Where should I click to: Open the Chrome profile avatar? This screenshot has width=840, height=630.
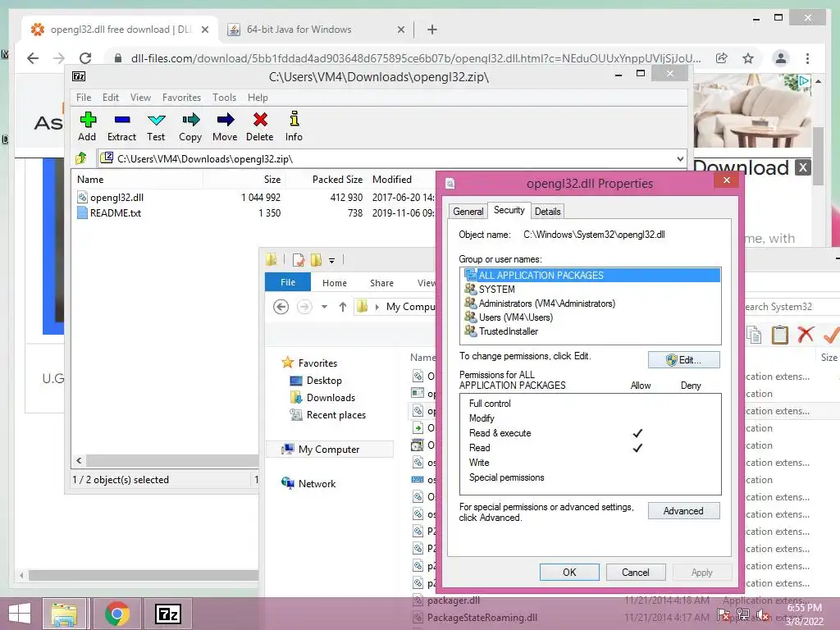781,58
